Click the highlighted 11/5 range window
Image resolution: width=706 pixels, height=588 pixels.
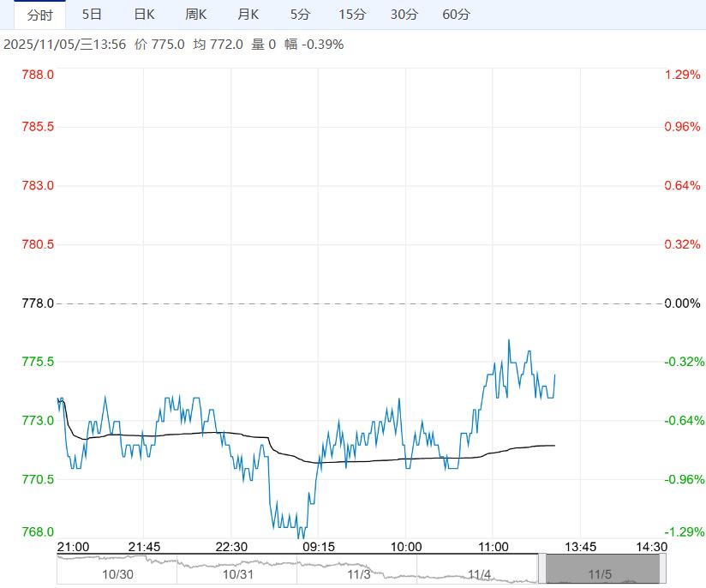[601, 569]
